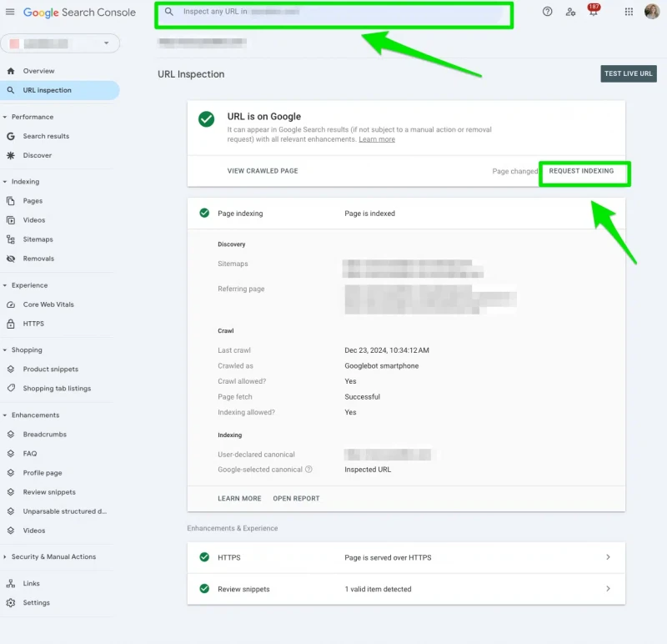Viewport: 667px width, 644px height.
Task: Click the Core Web Vitals gauge icon
Action: pos(11,304)
